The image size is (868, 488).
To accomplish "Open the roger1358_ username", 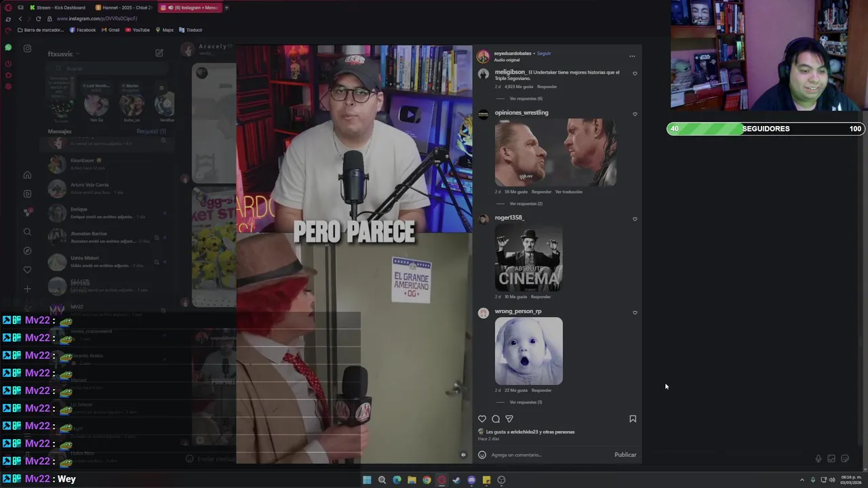I will (509, 218).
